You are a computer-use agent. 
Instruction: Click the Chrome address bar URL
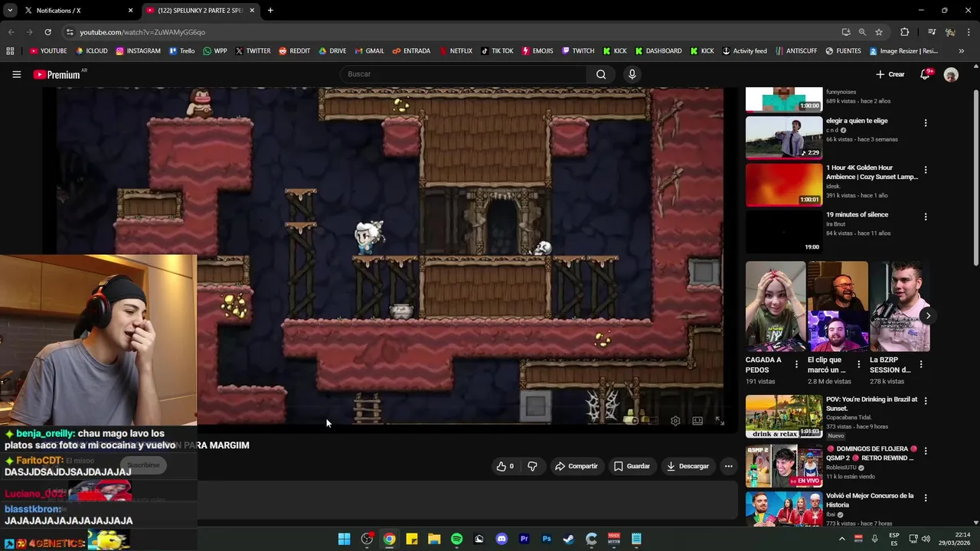tap(142, 32)
